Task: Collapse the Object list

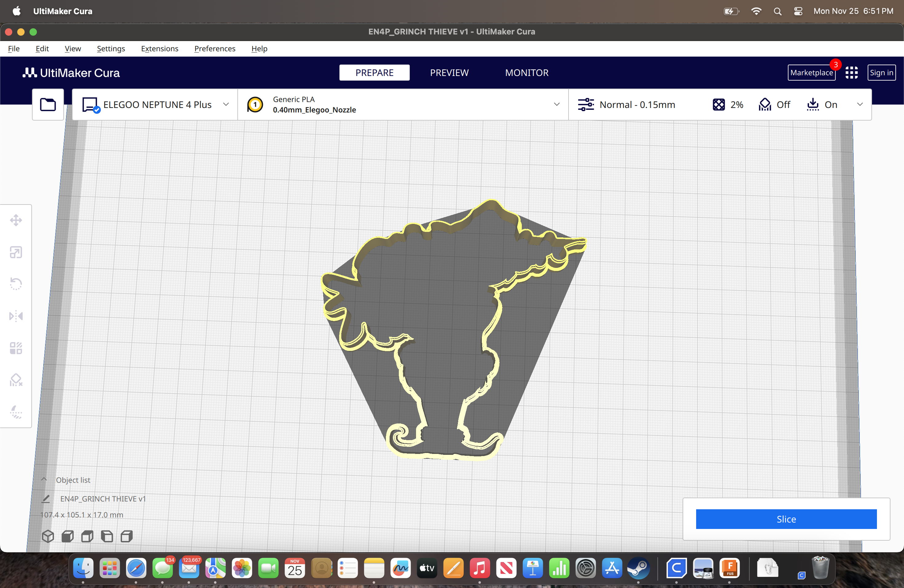Action: 44,479
